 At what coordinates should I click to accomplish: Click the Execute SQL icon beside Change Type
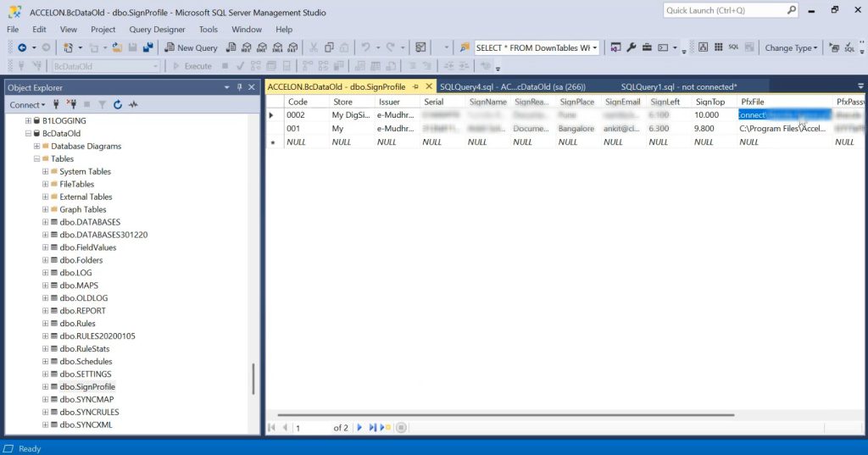coord(834,48)
